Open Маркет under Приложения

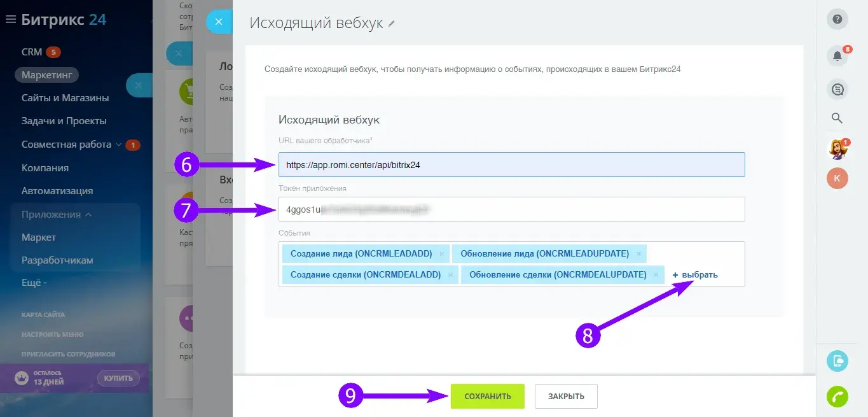[x=39, y=237]
